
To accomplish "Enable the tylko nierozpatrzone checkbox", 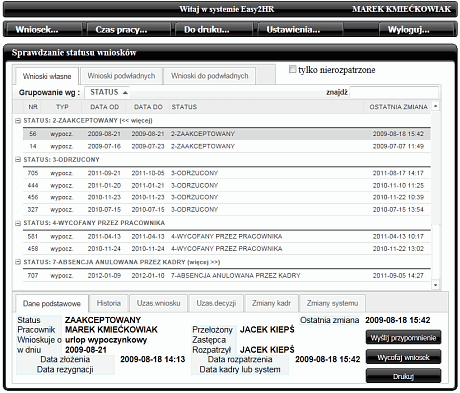I will (292, 69).
